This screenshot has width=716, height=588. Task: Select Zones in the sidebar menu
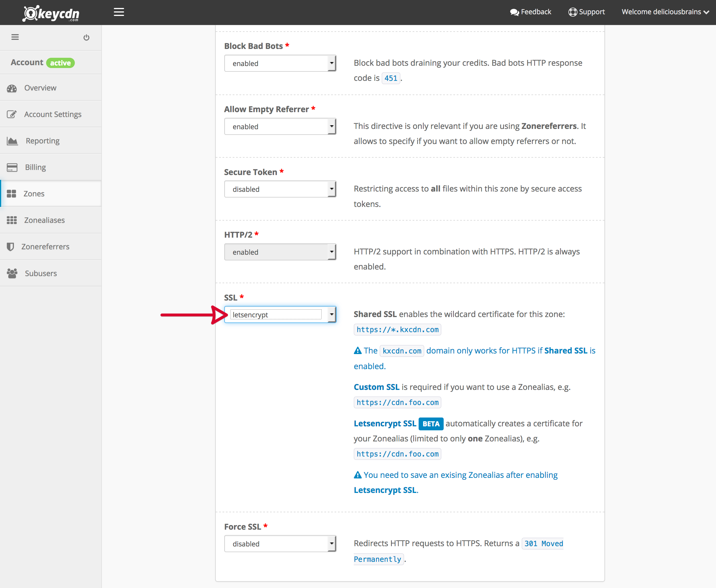click(x=34, y=194)
